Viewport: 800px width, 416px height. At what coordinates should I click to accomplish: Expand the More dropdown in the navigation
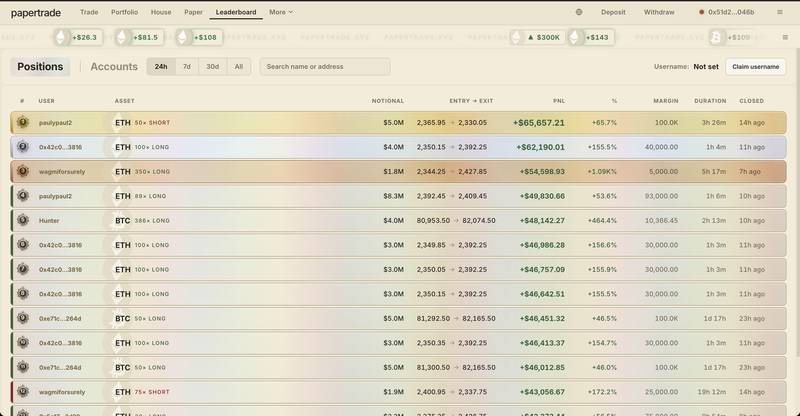[281, 12]
